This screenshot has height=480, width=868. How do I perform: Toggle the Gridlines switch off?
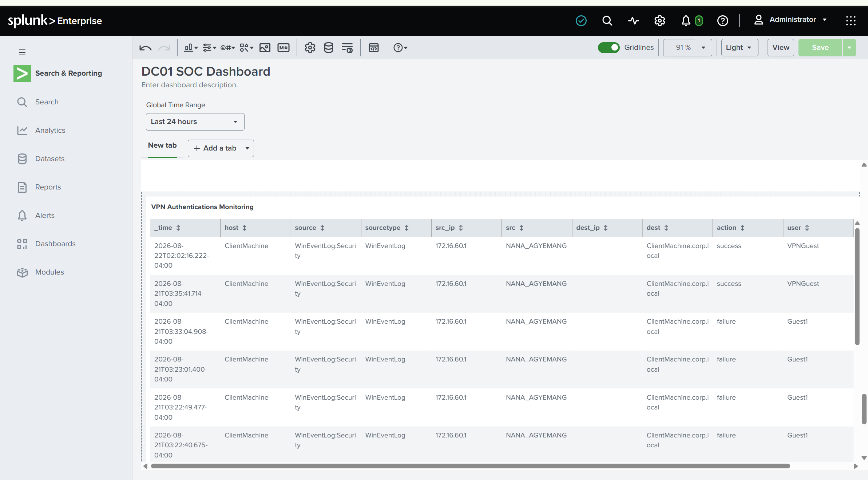pos(609,48)
